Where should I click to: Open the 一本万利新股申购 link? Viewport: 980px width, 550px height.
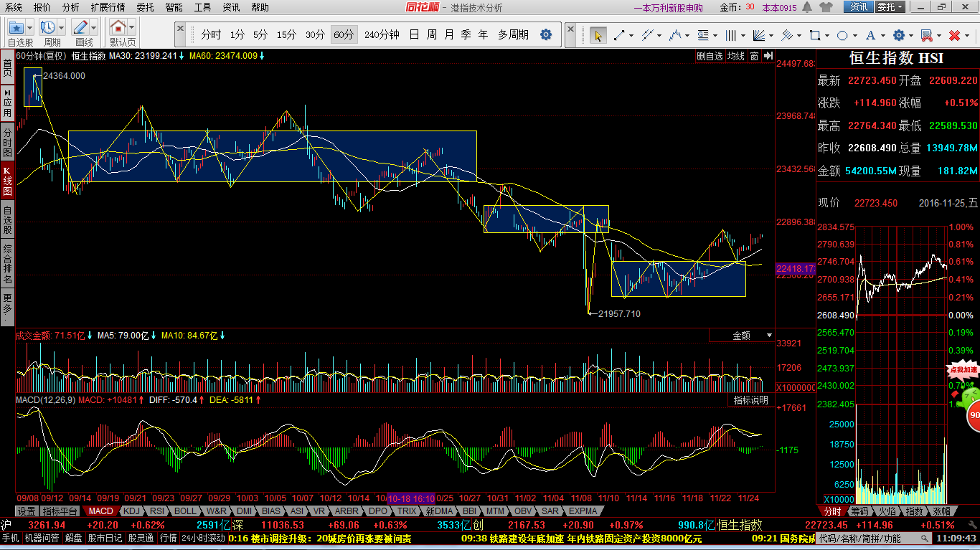[x=669, y=8]
